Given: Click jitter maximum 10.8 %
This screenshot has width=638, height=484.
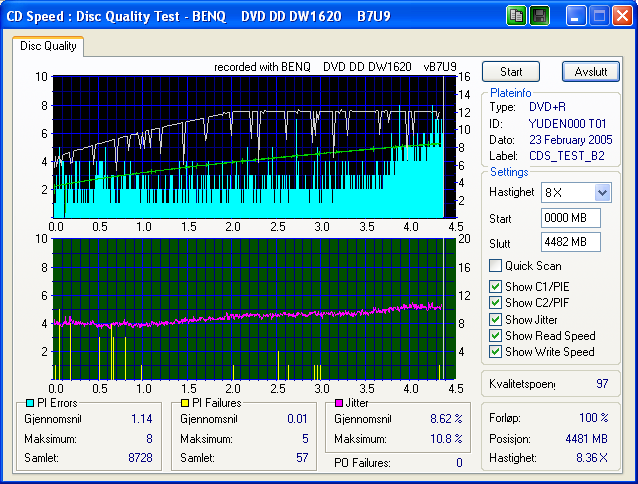Looking at the screenshot, I should click(x=446, y=438).
